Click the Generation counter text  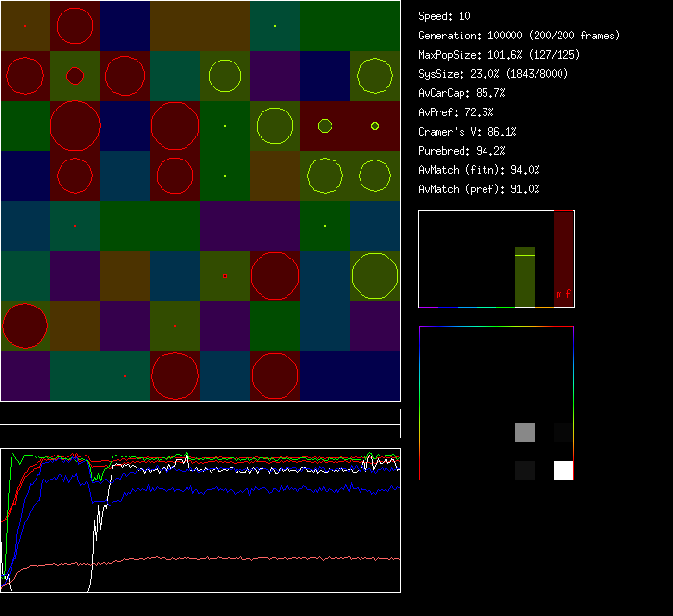tap(519, 36)
